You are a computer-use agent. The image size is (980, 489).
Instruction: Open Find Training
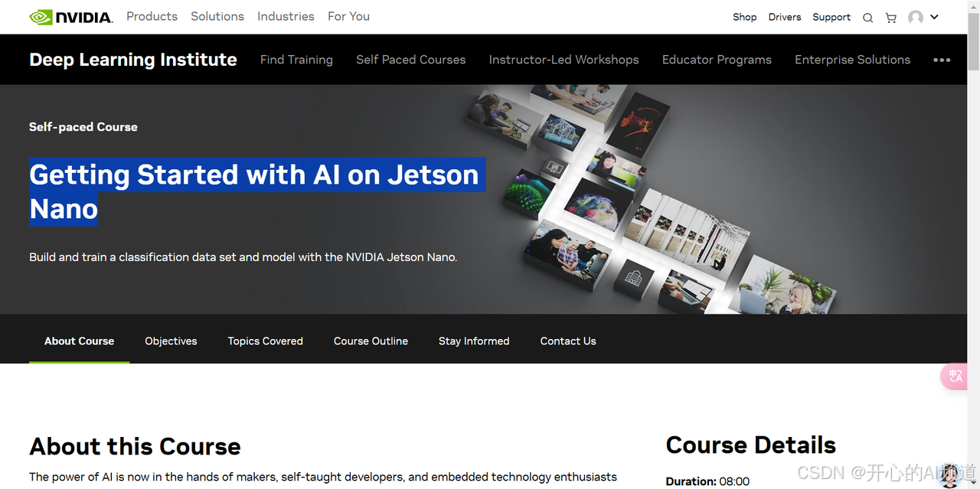coord(296,60)
